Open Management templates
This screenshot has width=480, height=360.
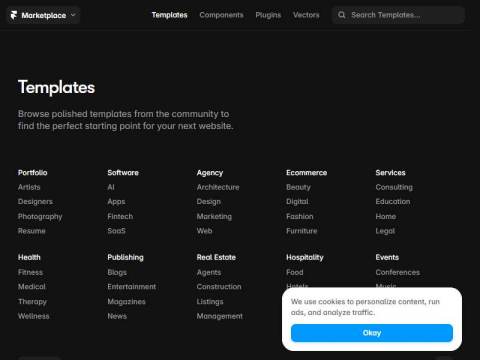click(220, 317)
